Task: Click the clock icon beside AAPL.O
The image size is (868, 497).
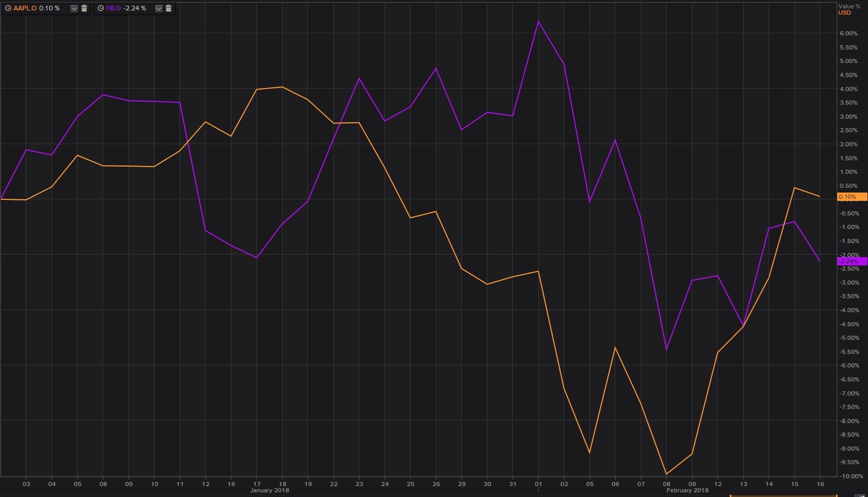Action: click(x=8, y=8)
